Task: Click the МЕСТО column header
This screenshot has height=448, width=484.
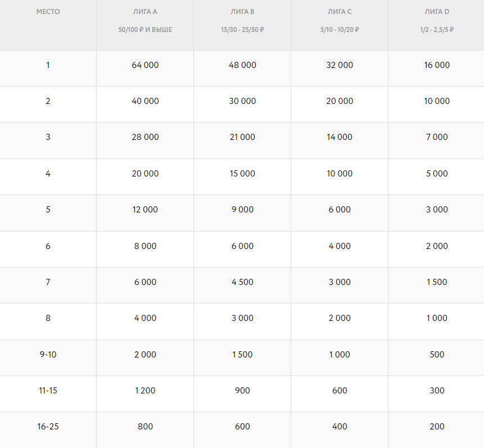Action: point(48,12)
